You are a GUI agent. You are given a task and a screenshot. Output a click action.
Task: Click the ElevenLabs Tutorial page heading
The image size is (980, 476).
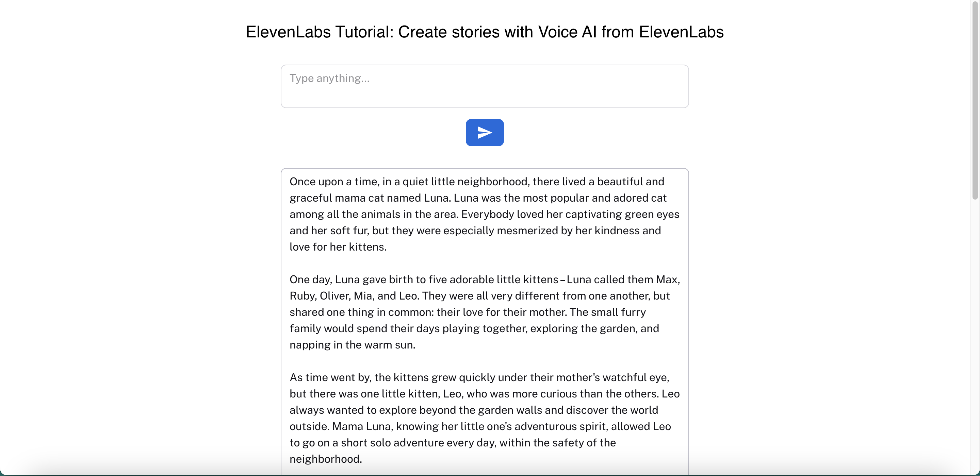(x=484, y=32)
